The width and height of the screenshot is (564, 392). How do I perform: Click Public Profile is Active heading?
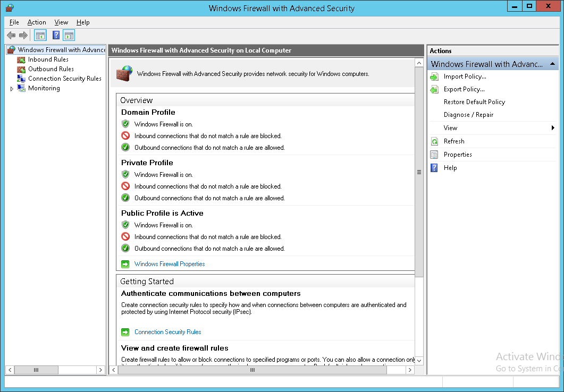point(162,213)
